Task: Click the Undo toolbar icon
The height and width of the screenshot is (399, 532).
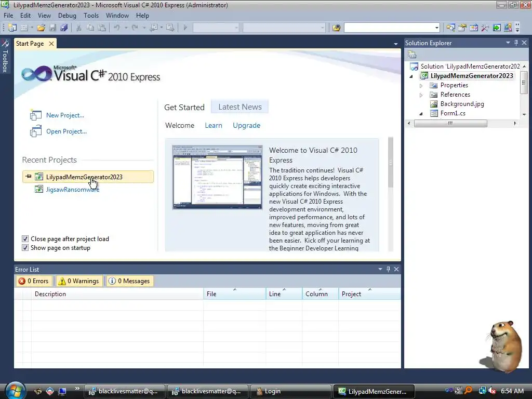Action: click(x=117, y=28)
